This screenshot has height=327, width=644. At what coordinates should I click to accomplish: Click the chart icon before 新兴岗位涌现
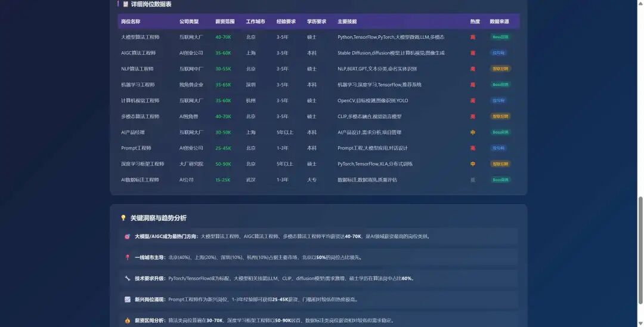tap(127, 300)
